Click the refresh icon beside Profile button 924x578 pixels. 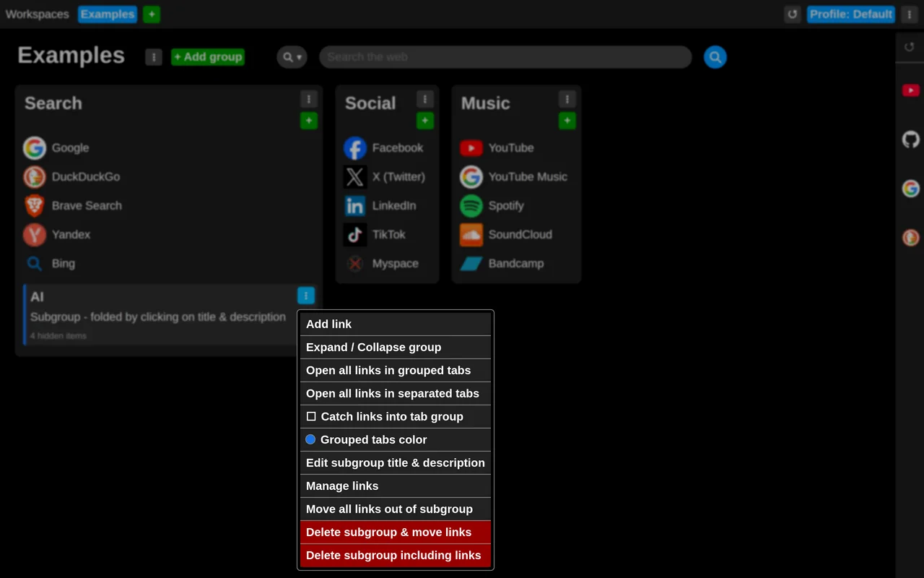pyautogui.click(x=793, y=14)
